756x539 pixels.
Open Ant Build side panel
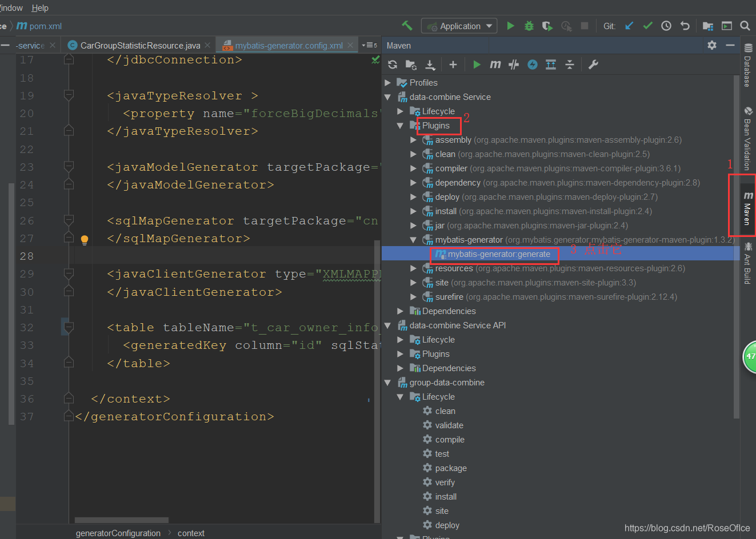pos(747,263)
